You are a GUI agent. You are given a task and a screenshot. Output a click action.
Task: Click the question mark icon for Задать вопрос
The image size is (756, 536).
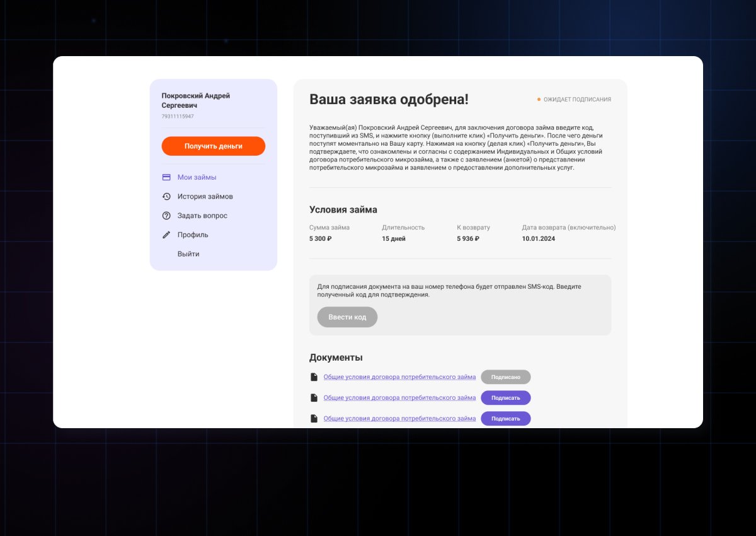point(166,215)
